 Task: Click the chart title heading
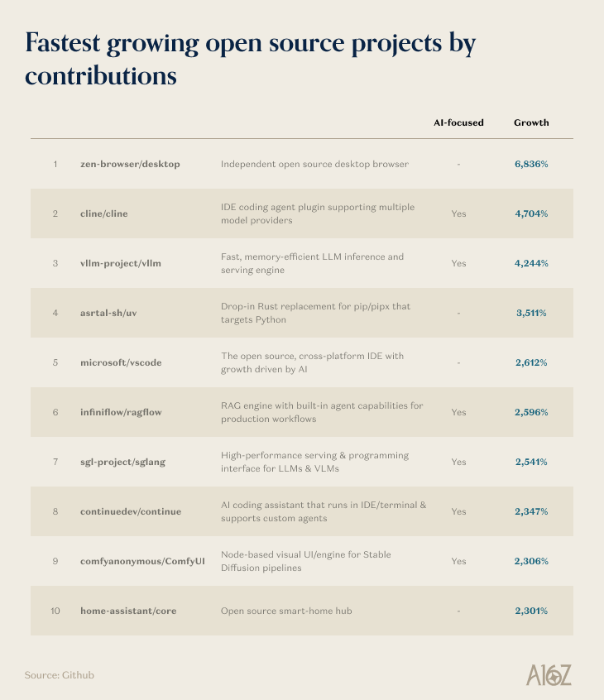tap(250, 59)
